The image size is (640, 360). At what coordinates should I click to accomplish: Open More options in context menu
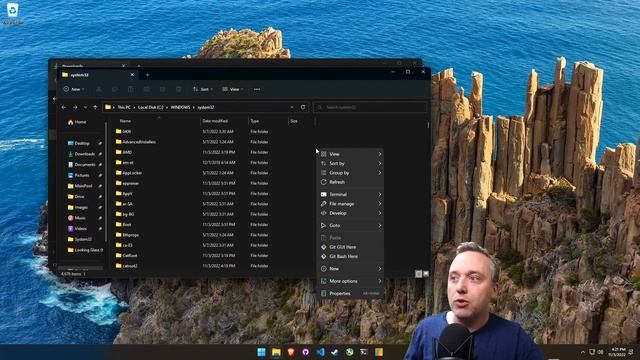pyautogui.click(x=351, y=281)
